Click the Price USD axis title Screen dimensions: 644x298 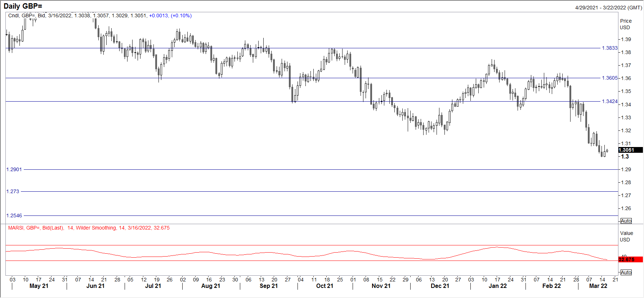(626, 24)
